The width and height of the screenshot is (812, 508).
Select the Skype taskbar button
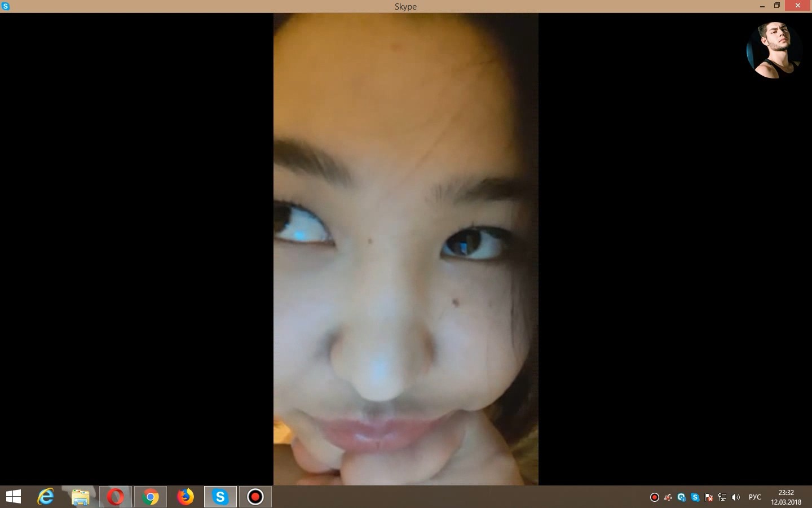pyautogui.click(x=220, y=497)
